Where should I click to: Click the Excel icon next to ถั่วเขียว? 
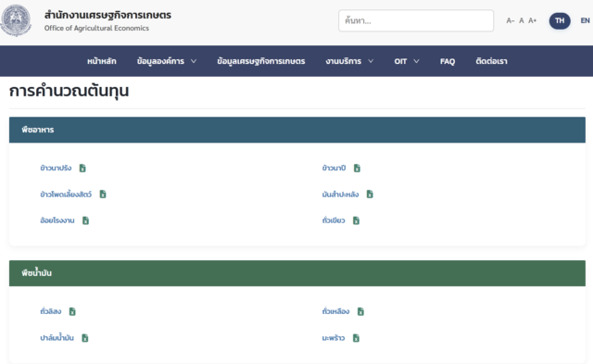click(x=356, y=220)
